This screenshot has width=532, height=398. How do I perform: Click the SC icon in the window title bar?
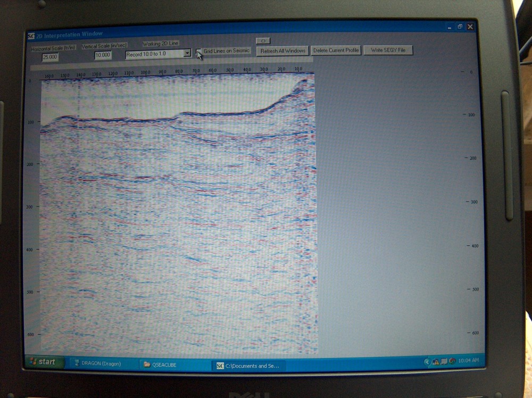pos(31,36)
